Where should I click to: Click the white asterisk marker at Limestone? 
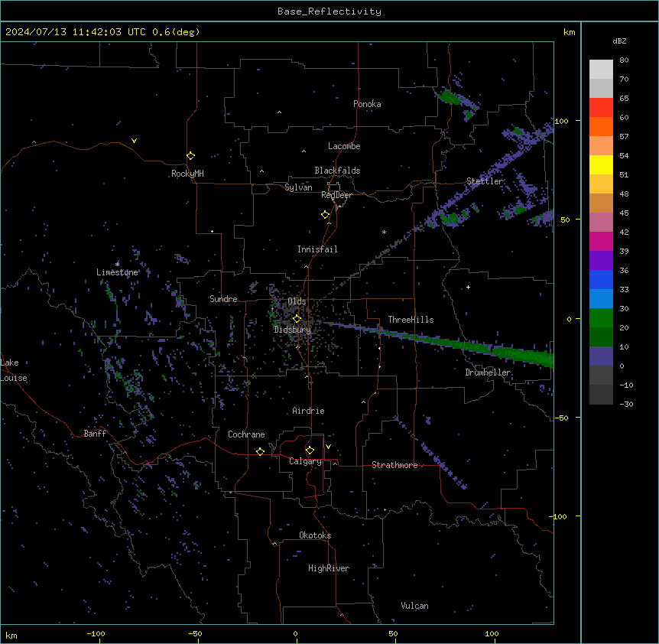pyautogui.click(x=117, y=264)
